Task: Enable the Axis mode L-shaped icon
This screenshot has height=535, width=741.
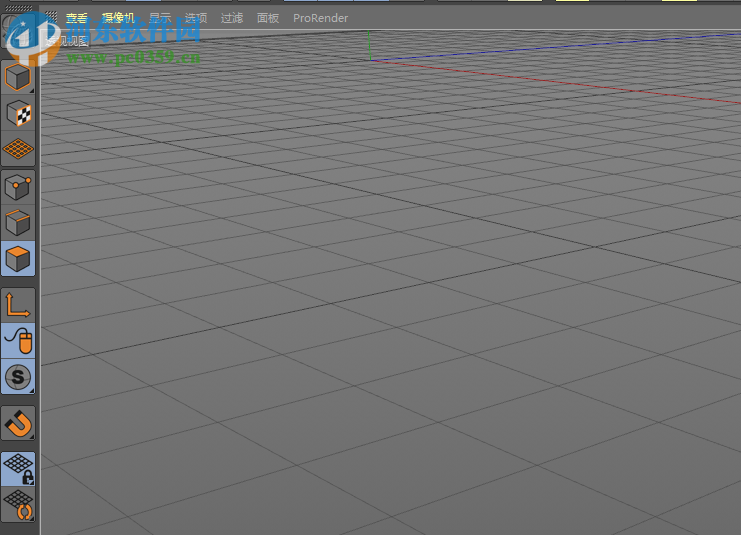Action: (x=18, y=305)
